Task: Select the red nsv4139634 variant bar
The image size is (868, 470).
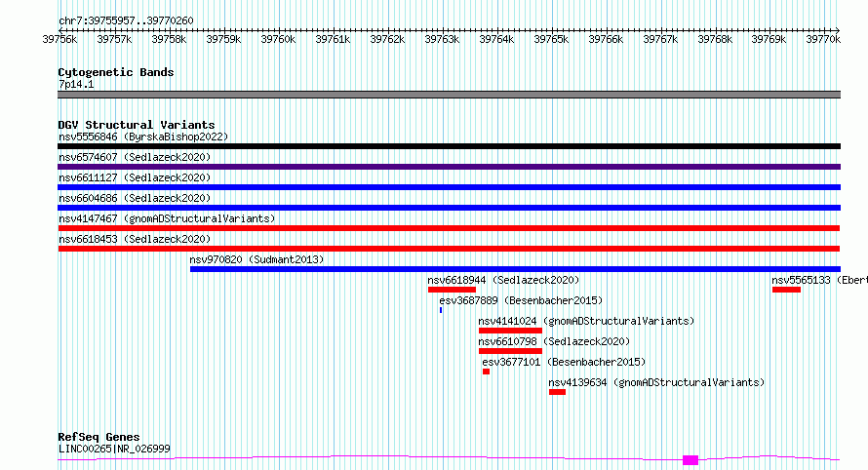Action: coord(558,392)
